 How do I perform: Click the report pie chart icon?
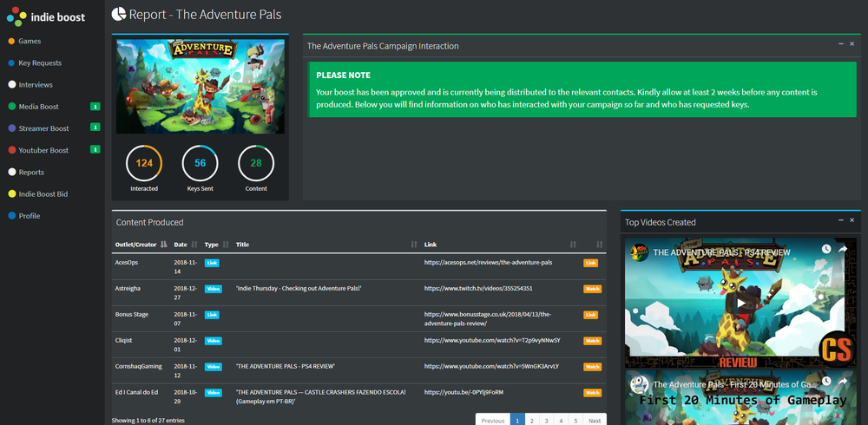coord(118,14)
